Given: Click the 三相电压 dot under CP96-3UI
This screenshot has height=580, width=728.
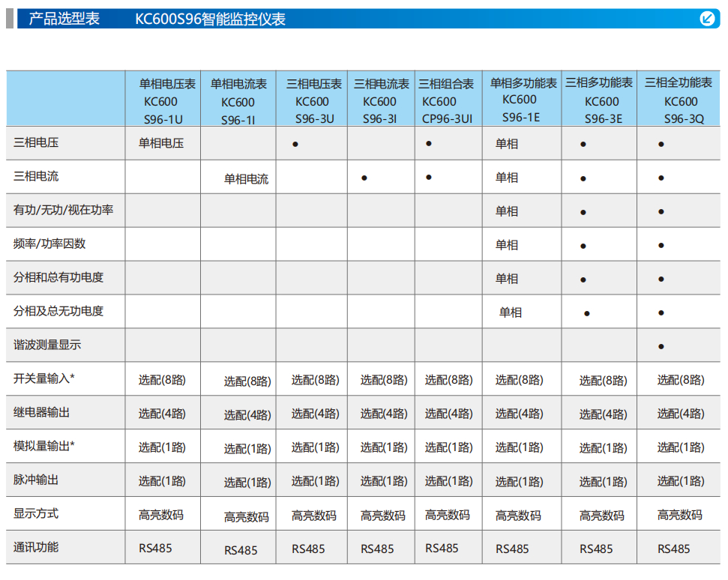Looking at the screenshot, I should [x=429, y=143].
